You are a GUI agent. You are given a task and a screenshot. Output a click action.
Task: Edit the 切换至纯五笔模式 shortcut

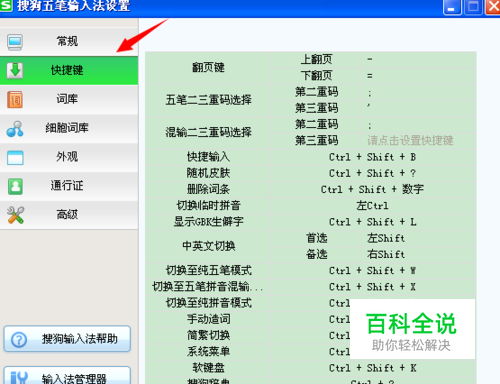pos(373,271)
